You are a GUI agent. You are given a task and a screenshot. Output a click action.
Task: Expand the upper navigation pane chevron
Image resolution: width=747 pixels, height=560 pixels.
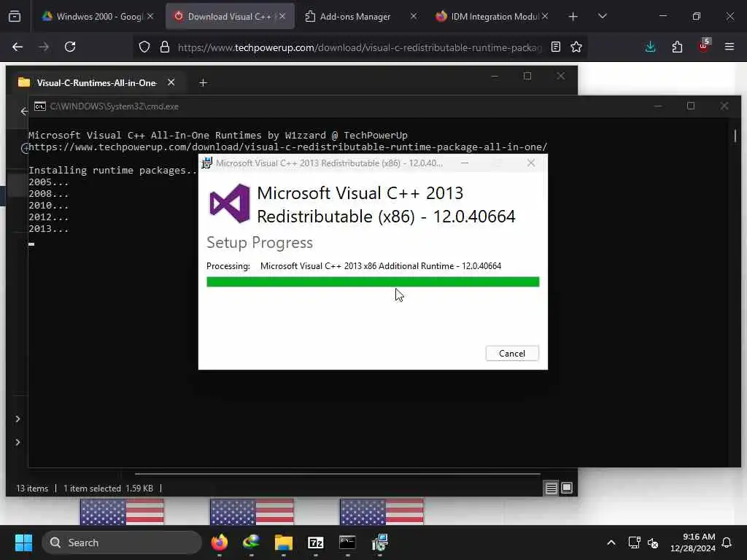coord(18,419)
